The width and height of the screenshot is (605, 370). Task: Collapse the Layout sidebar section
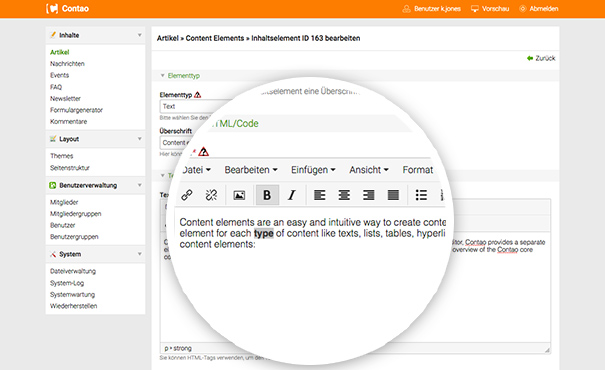pyautogui.click(x=140, y=139)
